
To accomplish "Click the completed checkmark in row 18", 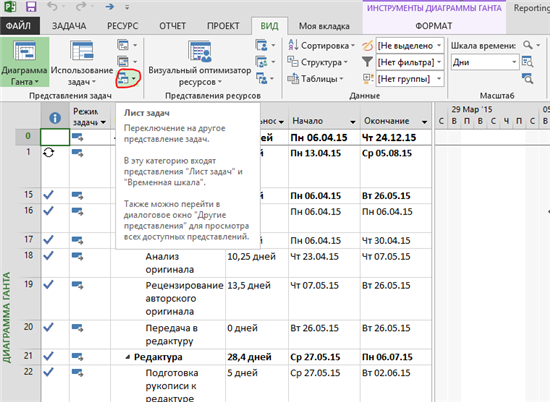I will [x=48, y=255].
